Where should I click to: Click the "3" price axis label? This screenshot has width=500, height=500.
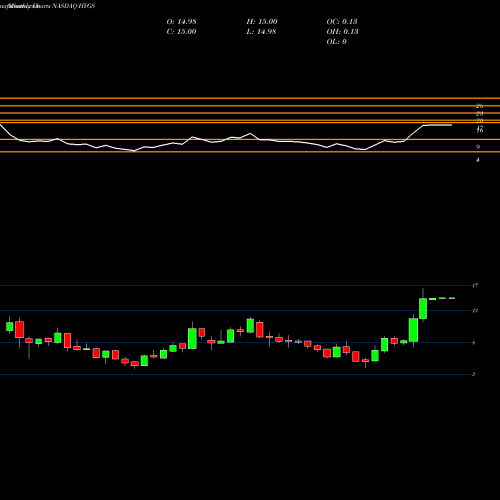click(x=474, y=374)
